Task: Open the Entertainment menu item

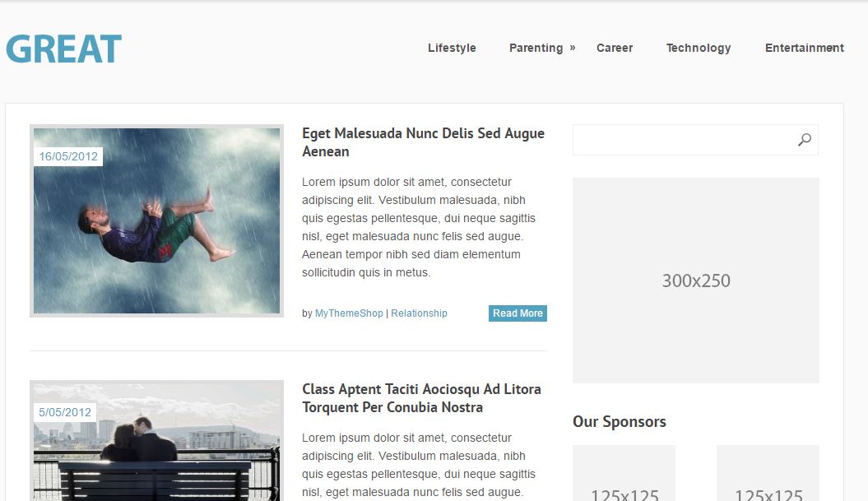Action: click(x=805, y=49)
